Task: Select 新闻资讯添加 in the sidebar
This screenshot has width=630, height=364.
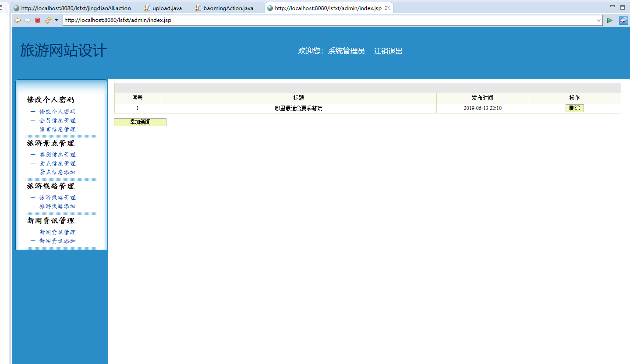Action: point(57,241)
